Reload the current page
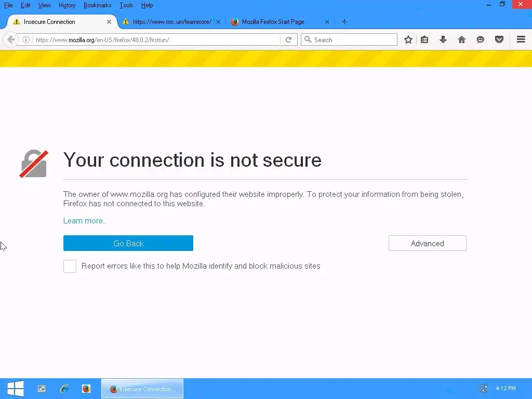The height and width of the screenshot is (399, 532). 289,39
